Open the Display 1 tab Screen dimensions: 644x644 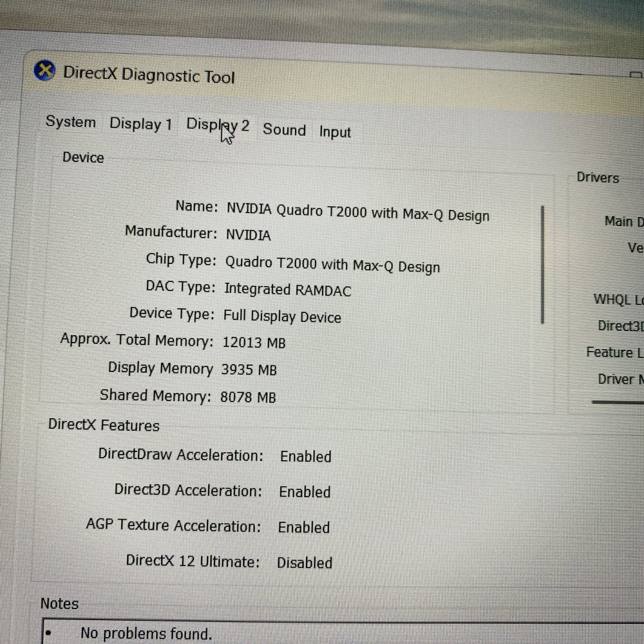(x=141, y=124)
